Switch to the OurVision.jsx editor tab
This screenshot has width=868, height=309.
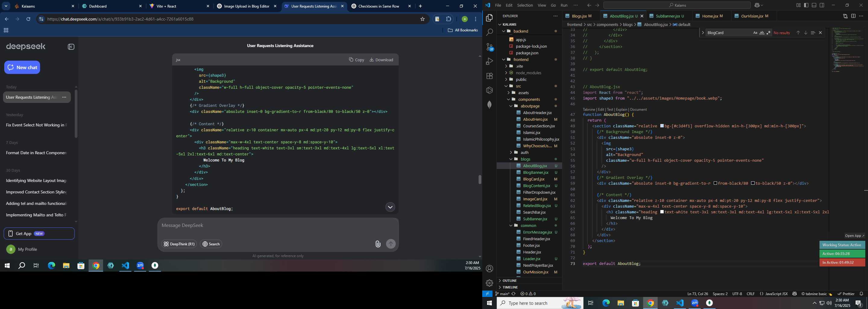click(x=754, y=16)
